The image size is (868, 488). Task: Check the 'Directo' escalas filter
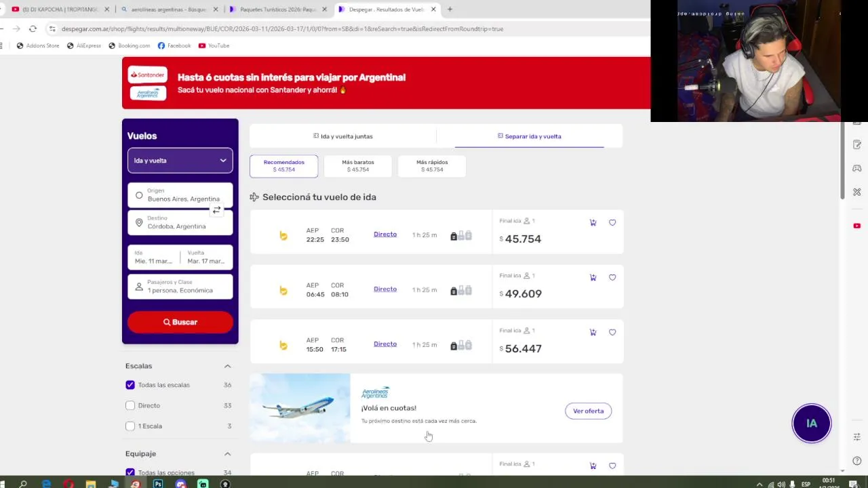(130, 405)
